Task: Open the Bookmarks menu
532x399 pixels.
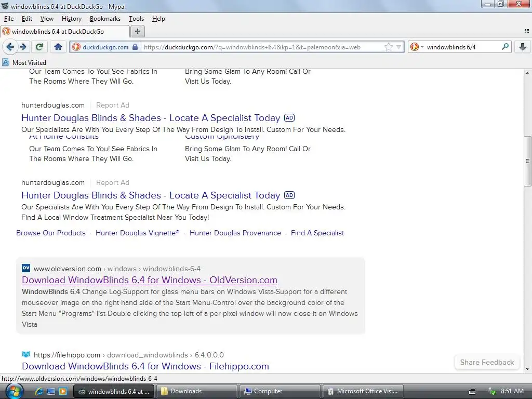Action: click(x=105, y=19)
